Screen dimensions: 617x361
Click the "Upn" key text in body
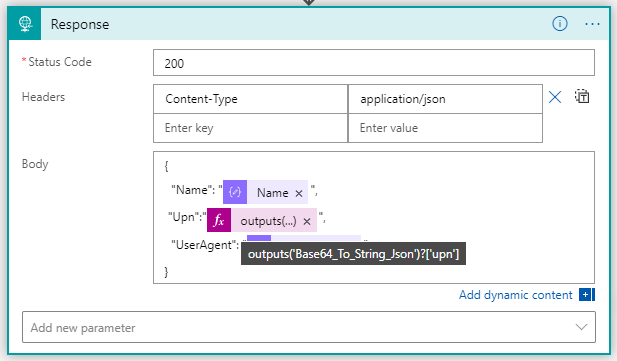point(185,217)
